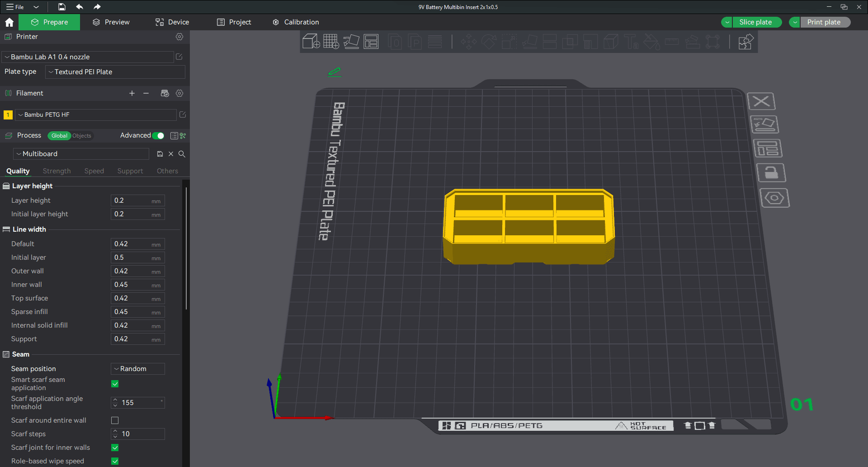The width and height of the screenshot is (868, 467).
Task: Click the Arrange all objects icon
Action: coord(371,42)
